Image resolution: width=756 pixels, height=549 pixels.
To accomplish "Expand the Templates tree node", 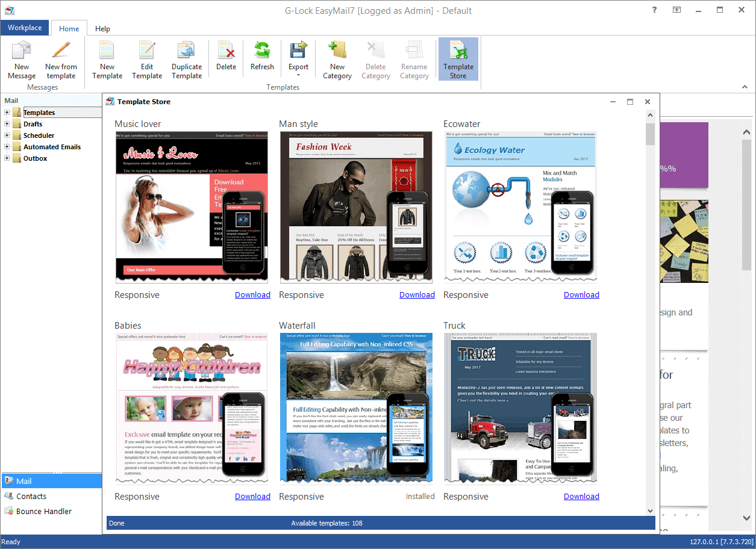I will [x=7, y=113].
